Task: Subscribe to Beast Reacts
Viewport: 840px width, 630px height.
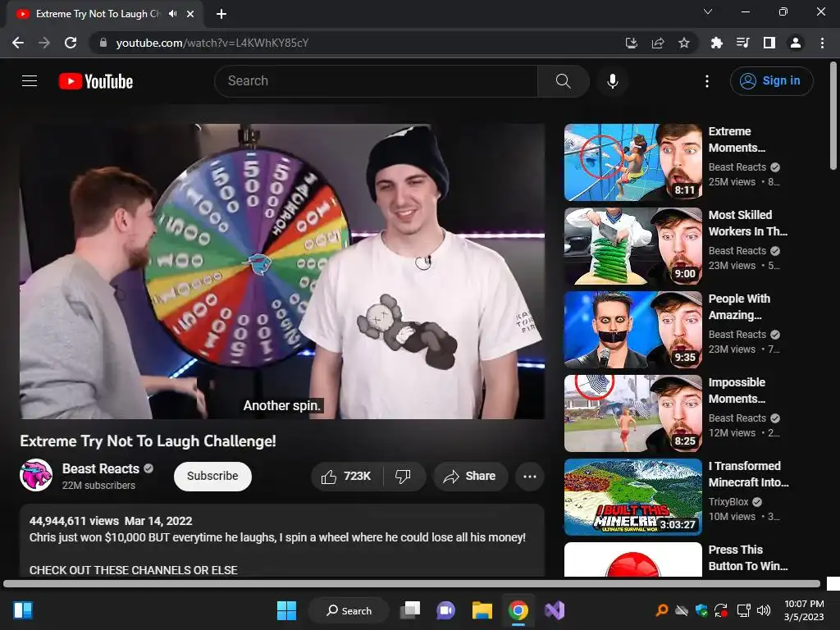Action: coord(212,477)
